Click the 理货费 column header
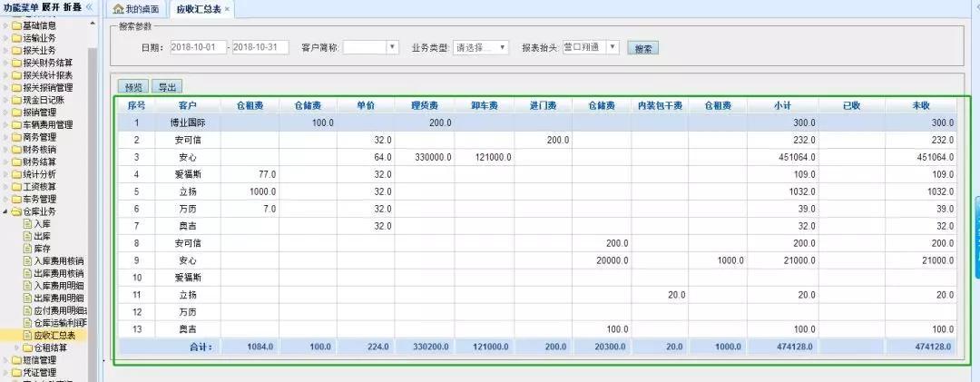Image resolution: width=980 pixels, height=382 pixels. point(425,105)
